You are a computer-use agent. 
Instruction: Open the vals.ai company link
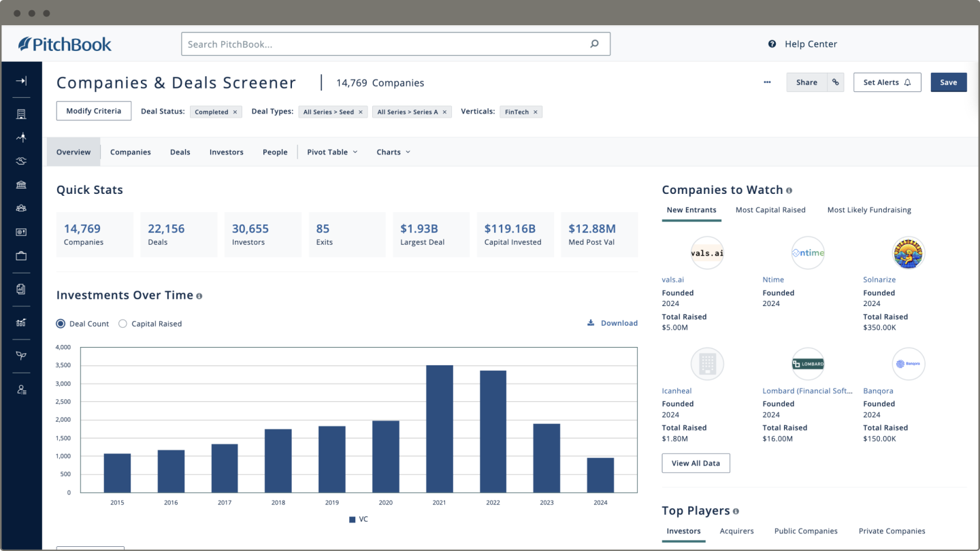674,280
